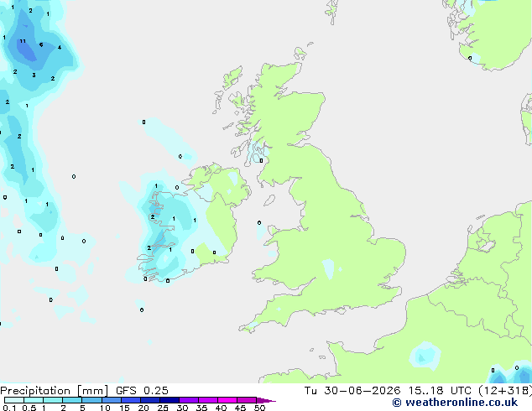Select the 10–15 mm legend color swatch
The height and width of the screenshot is (411, 532).
(111, 400)
